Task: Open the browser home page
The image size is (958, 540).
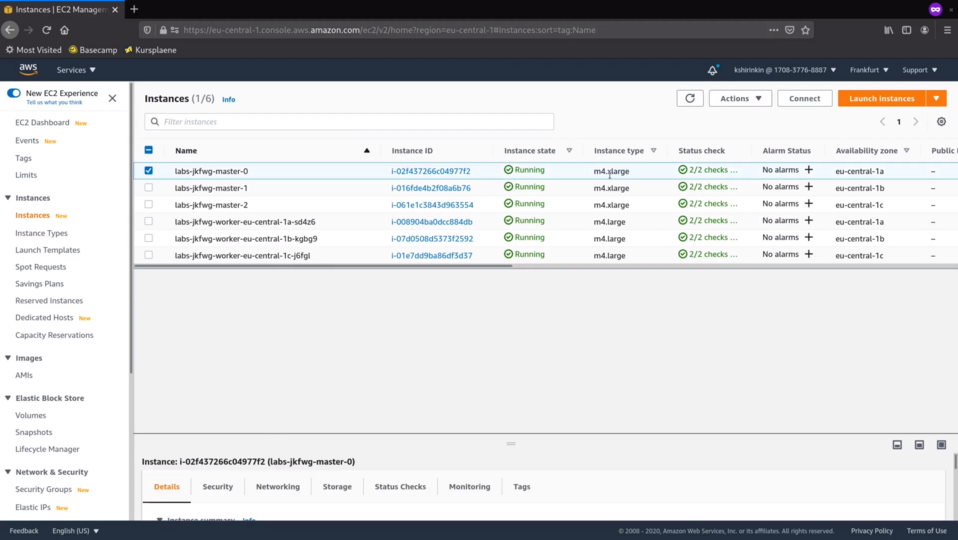Action: coord(64,30)
